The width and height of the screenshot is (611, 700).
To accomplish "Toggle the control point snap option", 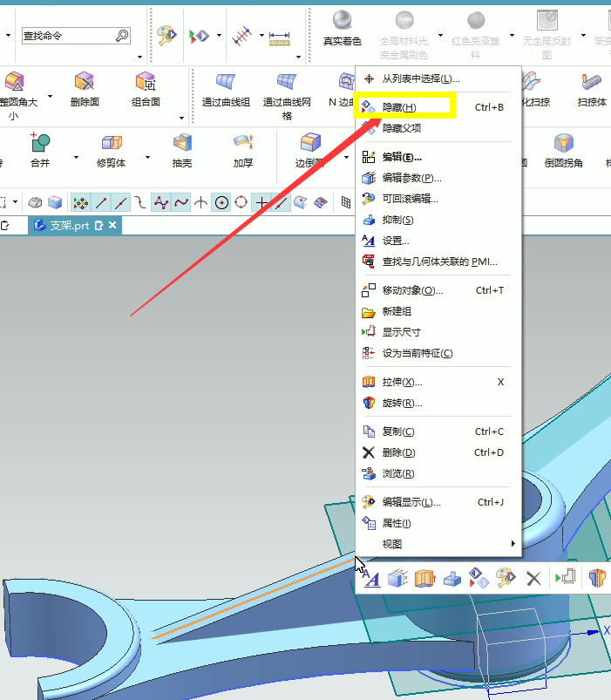I will [x=160, y=202].
